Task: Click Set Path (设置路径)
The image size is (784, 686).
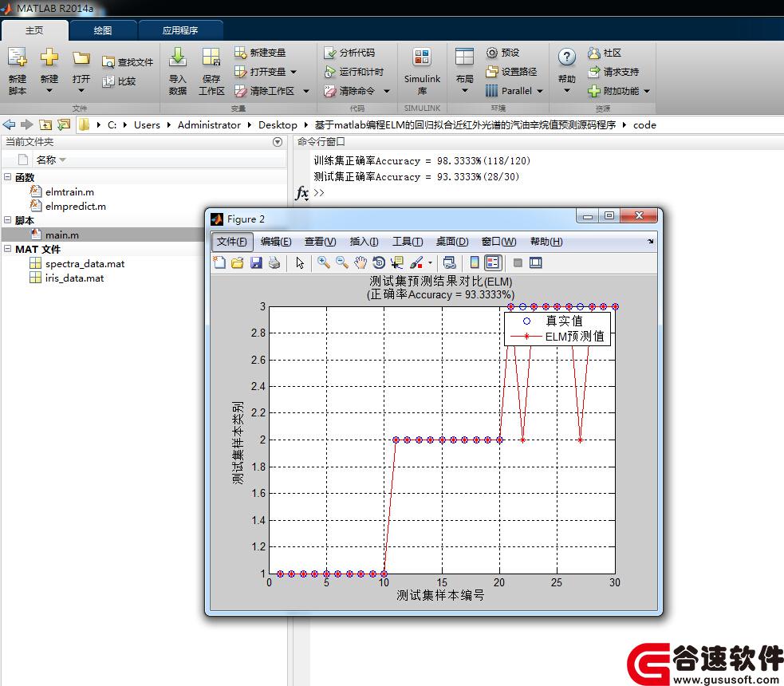Action: tap(511, 72)
